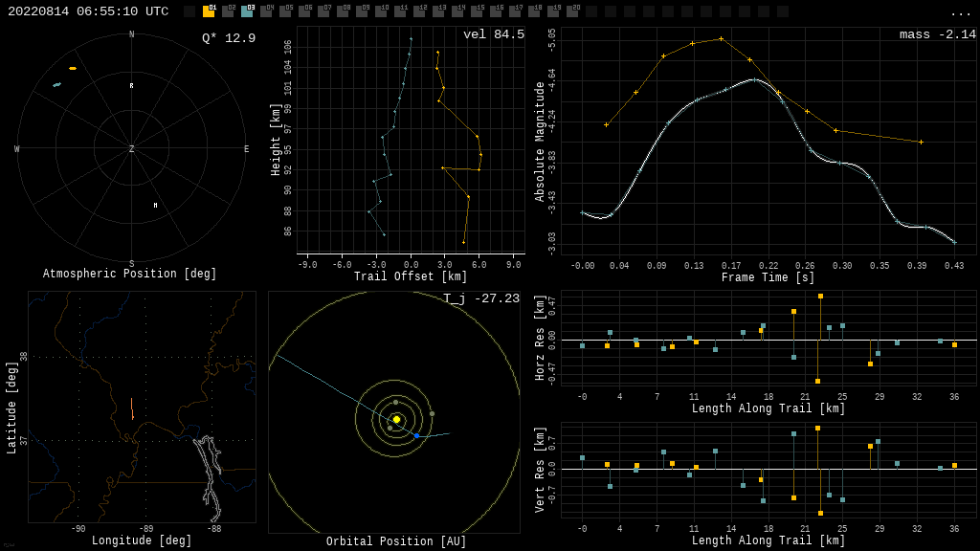Viewport: 980px width, 551px height.
Task: Open the three-dots overflow menu
Action: [960, 12]
